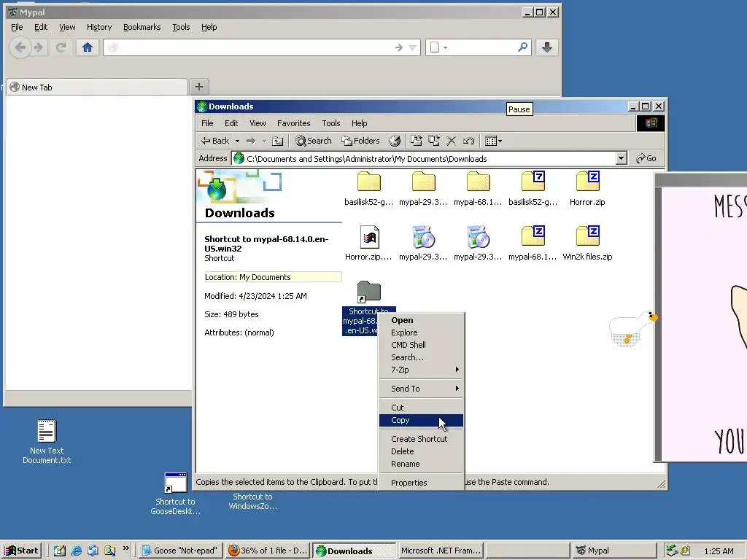Open Favorites menu in Downloads window
Screen dimensions: 747x560
(x=293, y=123)
